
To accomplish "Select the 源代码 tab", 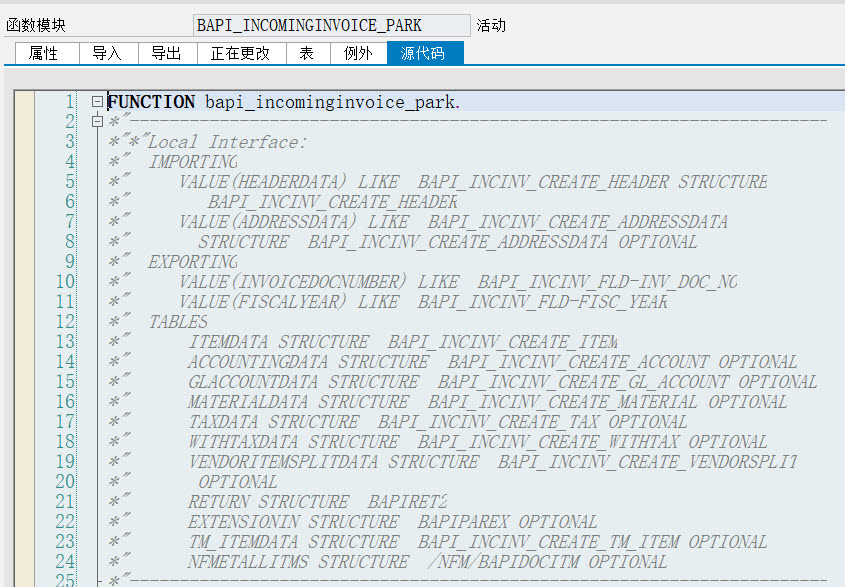I will pos(422,54).
